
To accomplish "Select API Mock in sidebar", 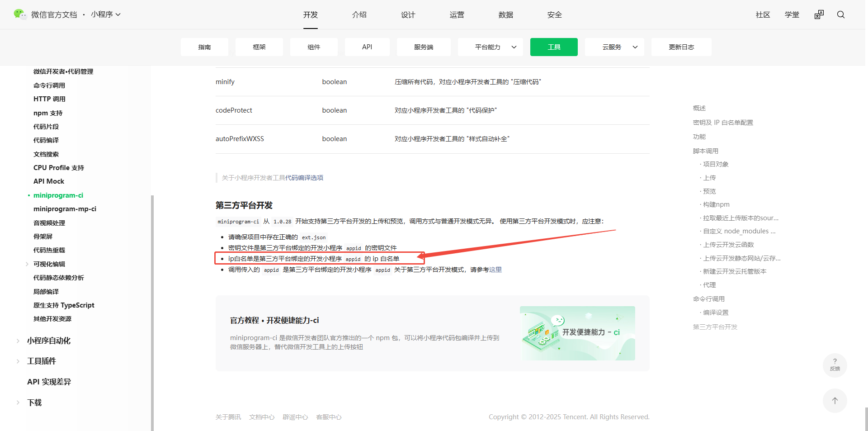I will click(49, 181).
